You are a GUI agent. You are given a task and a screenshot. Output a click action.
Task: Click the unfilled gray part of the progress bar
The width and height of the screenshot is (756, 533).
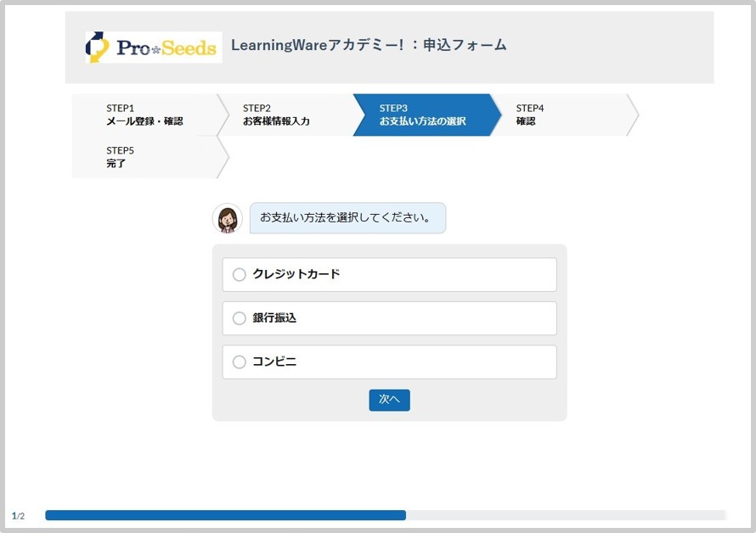coord(565,515)
